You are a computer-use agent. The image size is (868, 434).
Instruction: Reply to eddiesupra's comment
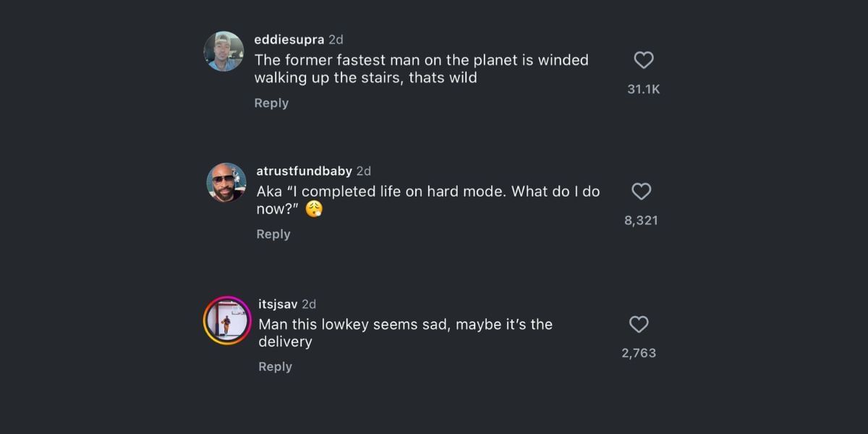tap(271, 103)
